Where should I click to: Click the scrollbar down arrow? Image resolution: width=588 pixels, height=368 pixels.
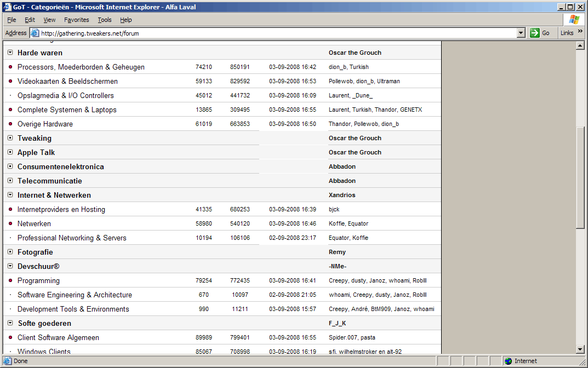click(x=581, y=348)
